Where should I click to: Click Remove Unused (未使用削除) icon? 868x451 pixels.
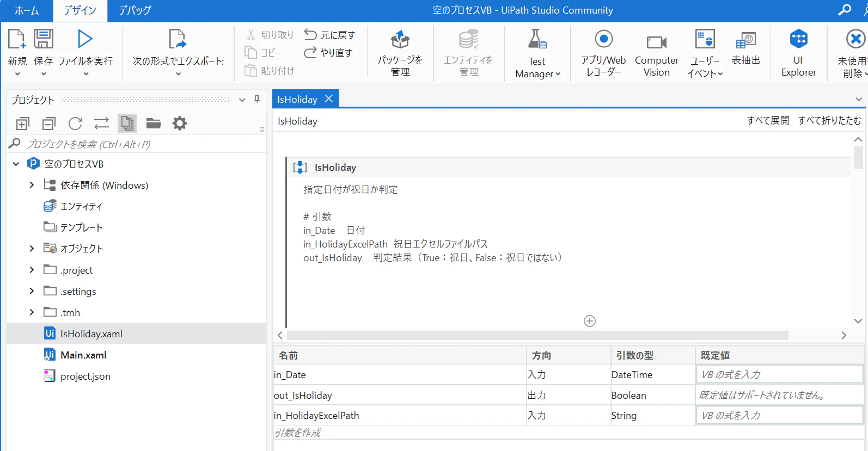click(x=855, y=39)
